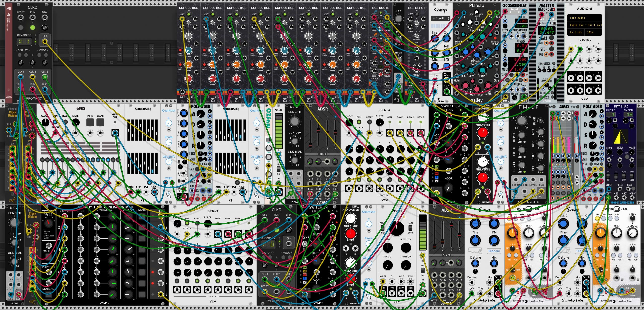Click AUDIO-8 To Device input jack 3

click(x=589, y=49)
